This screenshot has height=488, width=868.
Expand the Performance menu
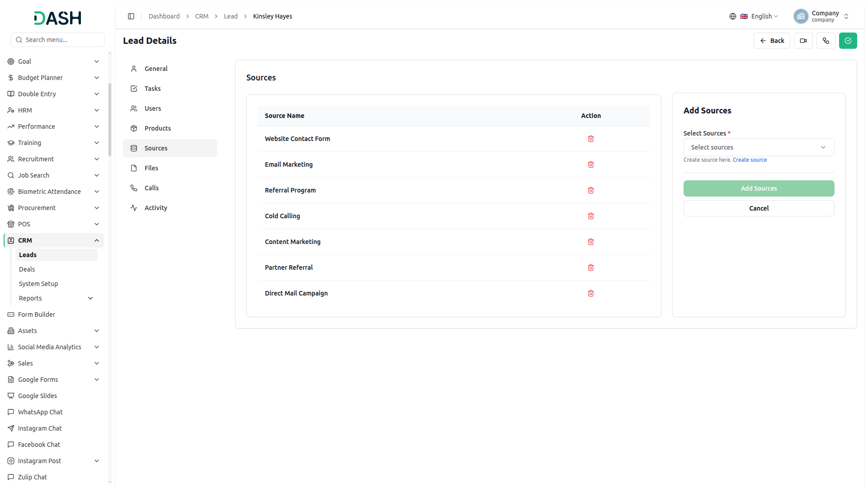(54, 127)
